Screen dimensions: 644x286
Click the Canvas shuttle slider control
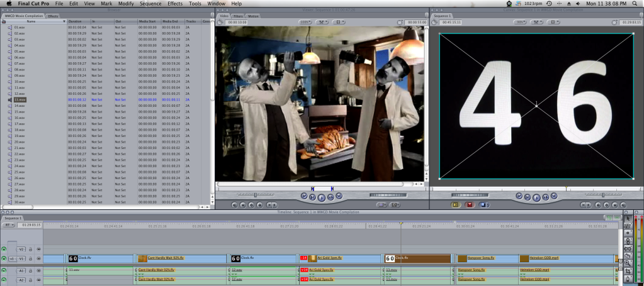click(602, 195)
